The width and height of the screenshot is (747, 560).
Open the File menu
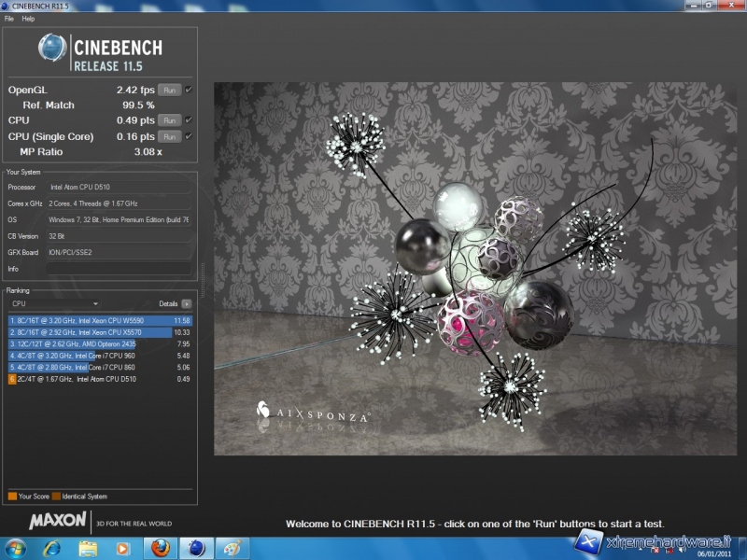pyautogui.click(x=9, y=19)
